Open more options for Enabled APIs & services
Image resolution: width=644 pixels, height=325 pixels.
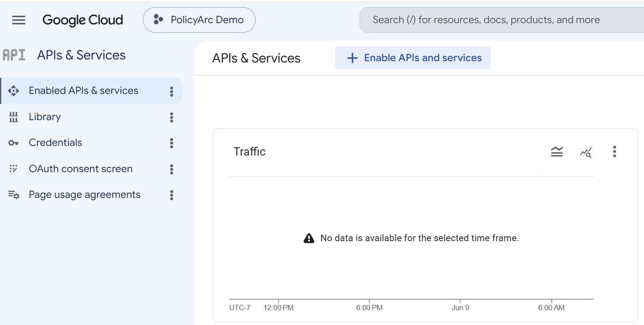point(171,91)
